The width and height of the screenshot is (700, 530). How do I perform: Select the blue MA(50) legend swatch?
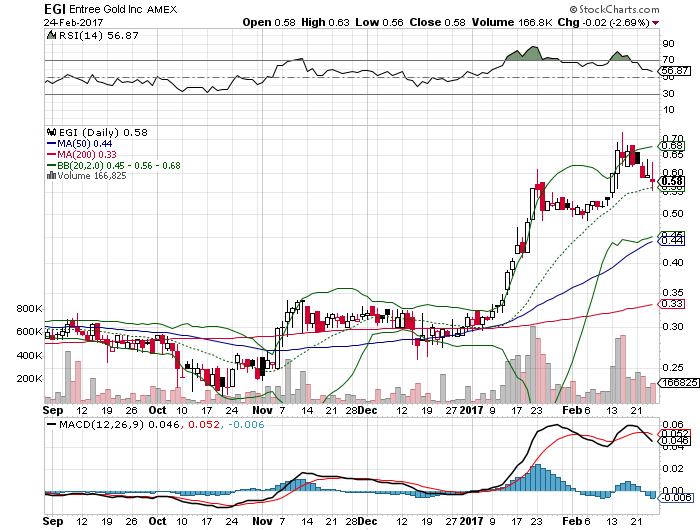(x=52, y=144)
